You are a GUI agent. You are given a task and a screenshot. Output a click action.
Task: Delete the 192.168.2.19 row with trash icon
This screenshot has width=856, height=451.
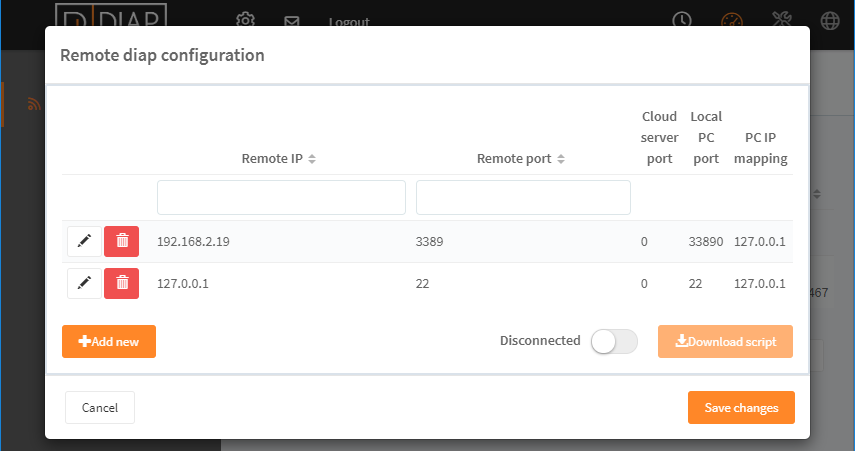pos(122,241)
